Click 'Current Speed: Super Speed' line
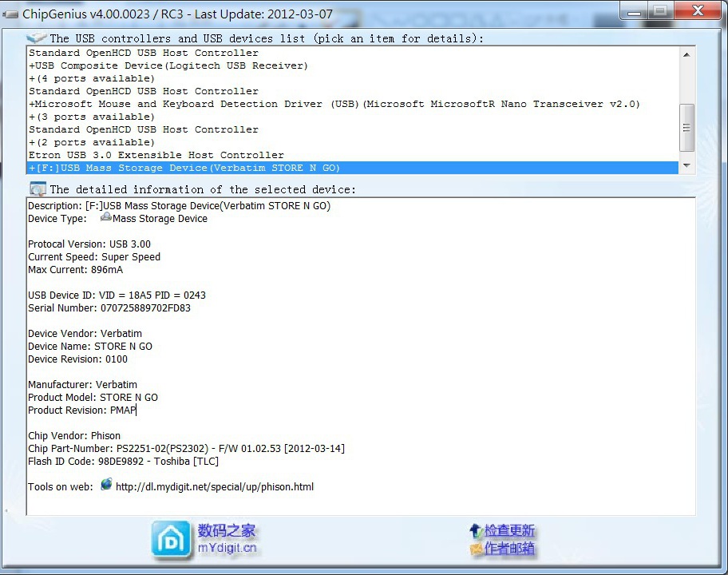Image resolution: width=728 pixels, height=575 pixels. point(94,257)
